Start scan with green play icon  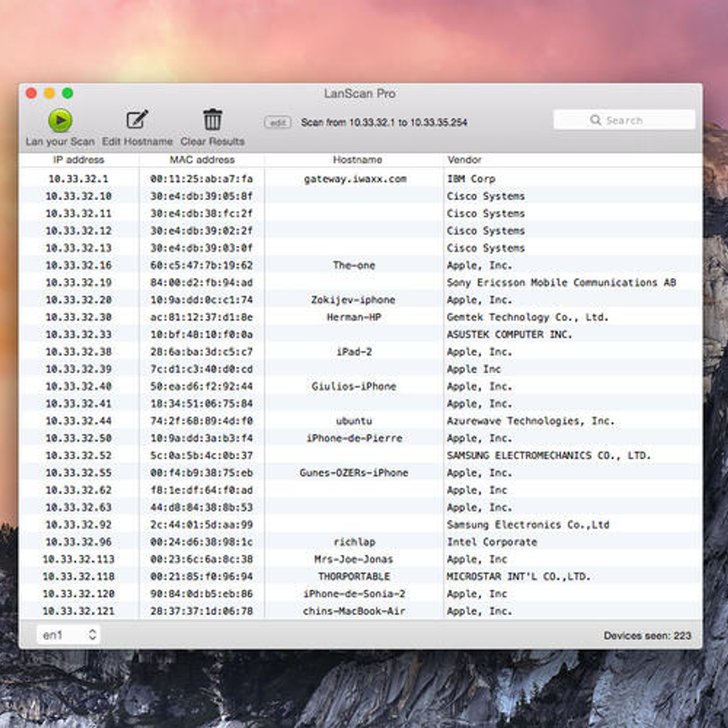tap(60, 120)
